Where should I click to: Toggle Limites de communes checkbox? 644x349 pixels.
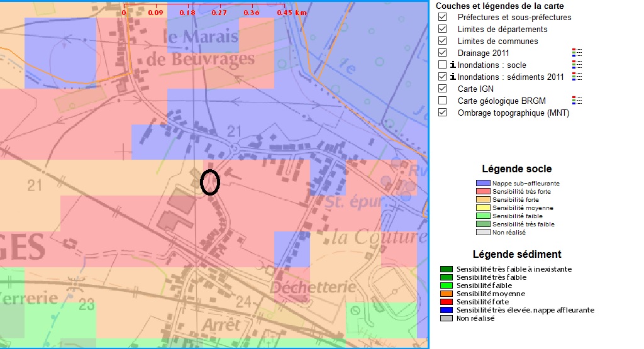442,41
